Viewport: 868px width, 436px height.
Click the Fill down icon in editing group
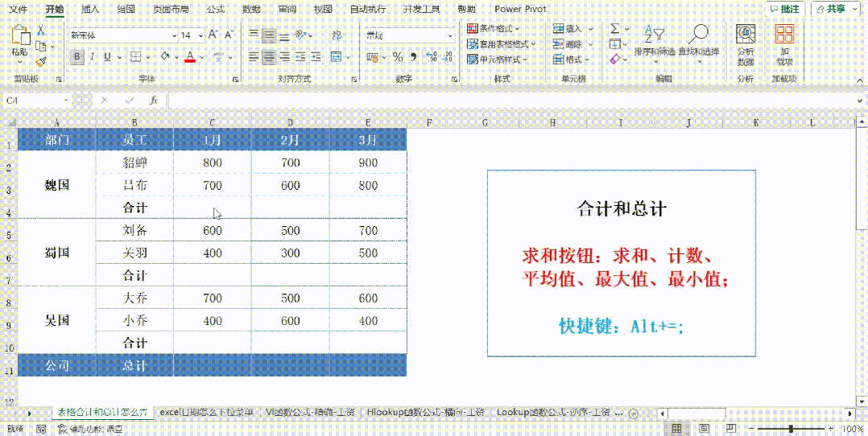[615, 43]
